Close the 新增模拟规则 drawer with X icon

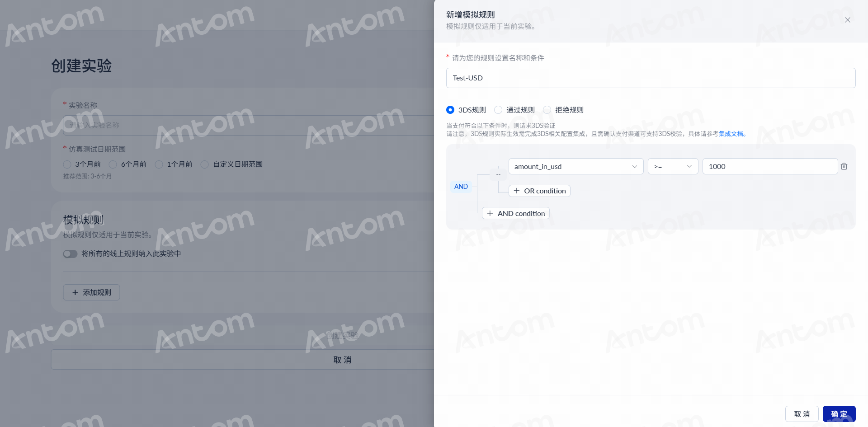[848, 20]
